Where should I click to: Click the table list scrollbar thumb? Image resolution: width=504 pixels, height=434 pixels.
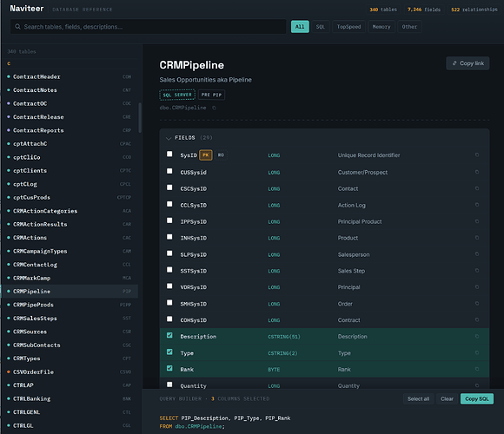point(140,117)
